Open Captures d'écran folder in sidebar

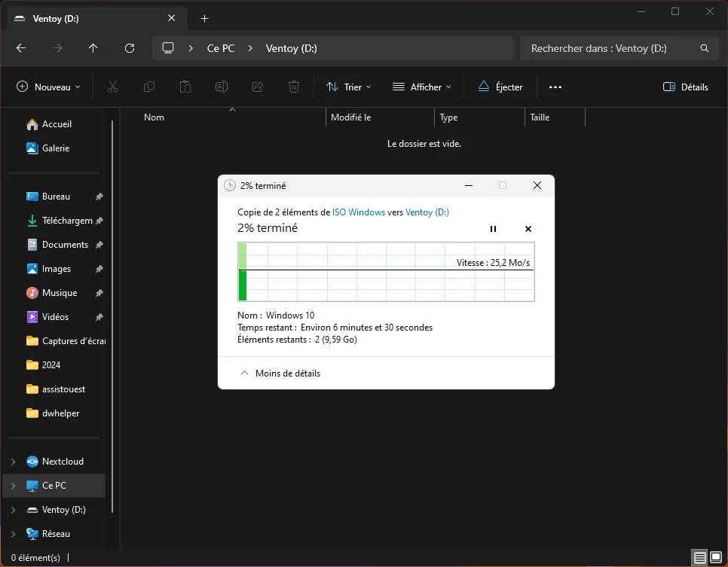tap(65, 341)
